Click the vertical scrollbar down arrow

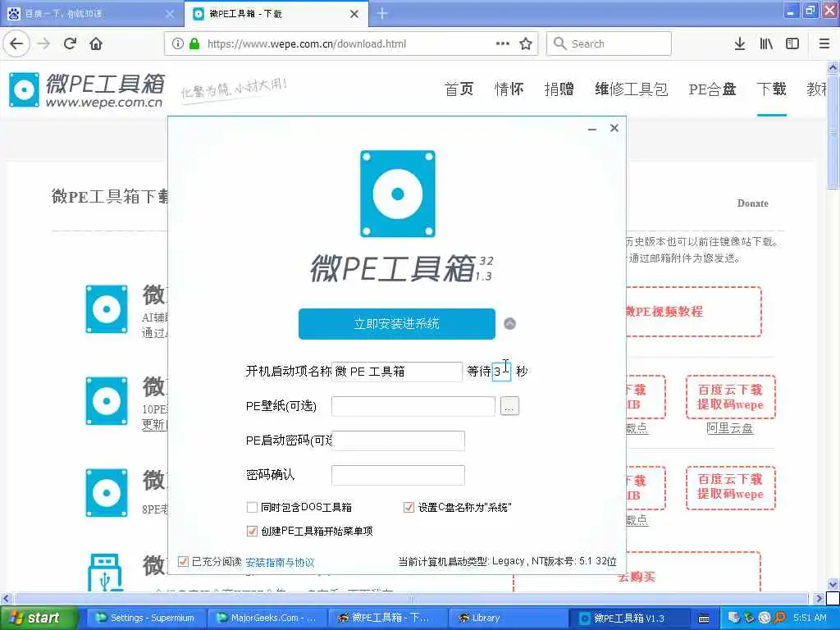tap(833, 584)
